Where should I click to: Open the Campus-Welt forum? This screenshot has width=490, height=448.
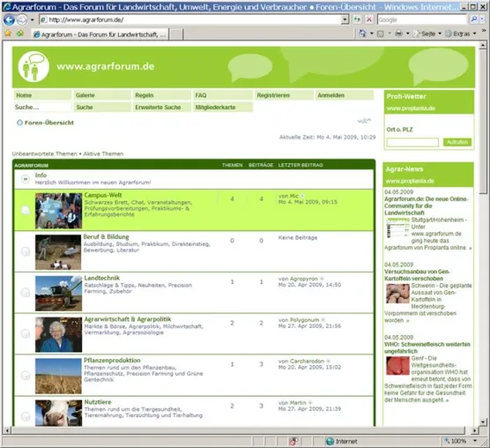103,195
